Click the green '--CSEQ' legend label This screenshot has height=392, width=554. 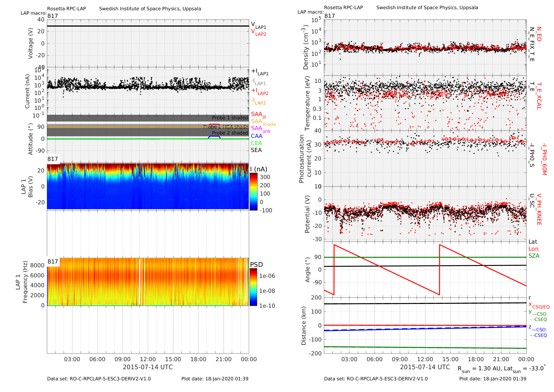[539, 319]
